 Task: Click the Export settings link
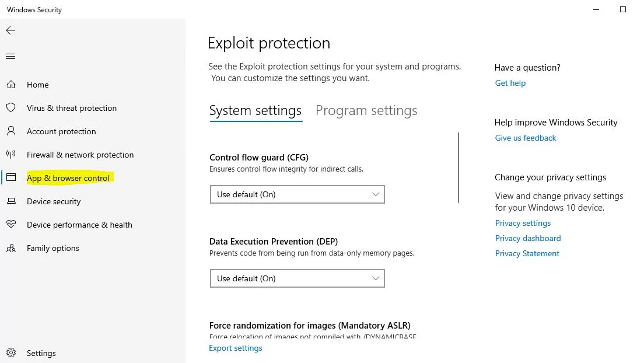[x=235, y=348]
